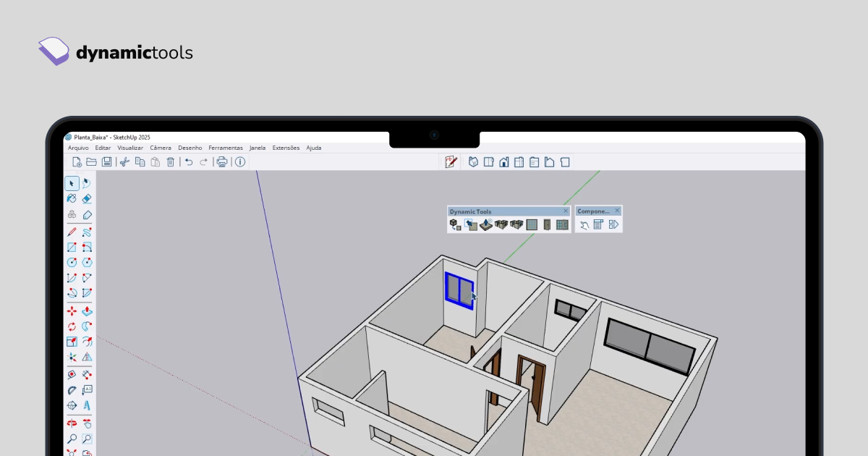Select the red-arrow Move tool
Viewport: 868px width, 456px height.
click(x=72, y=311)
